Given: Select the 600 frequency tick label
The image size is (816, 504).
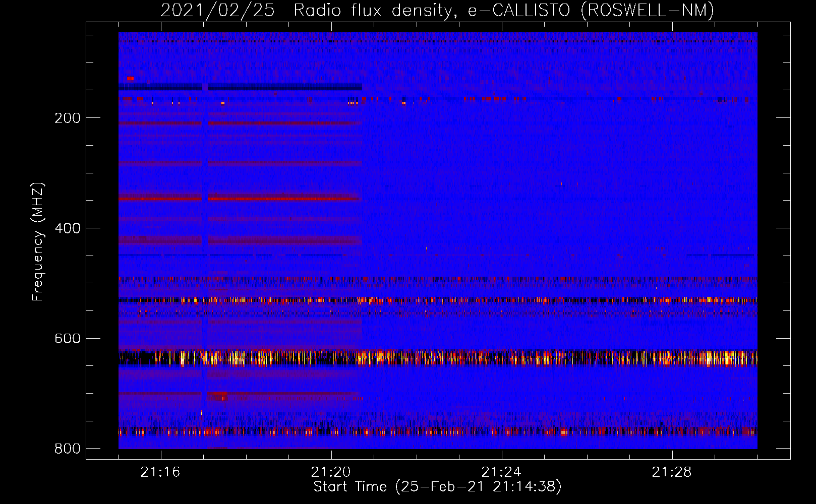Looking at the screenshot, I should [68, 338].
